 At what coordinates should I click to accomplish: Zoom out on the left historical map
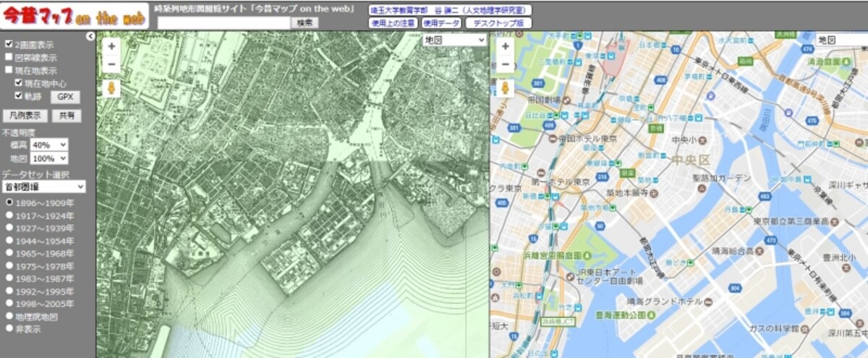pos(111,64)
